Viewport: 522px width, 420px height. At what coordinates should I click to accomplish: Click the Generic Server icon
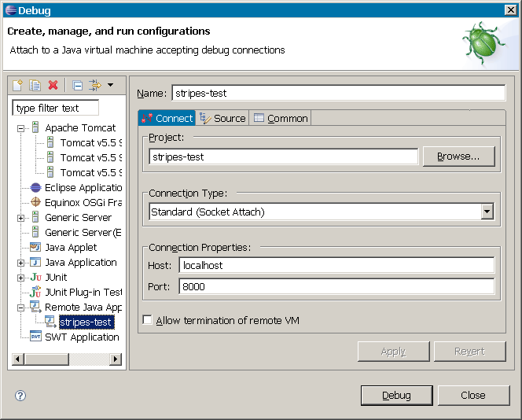(35, 217)
